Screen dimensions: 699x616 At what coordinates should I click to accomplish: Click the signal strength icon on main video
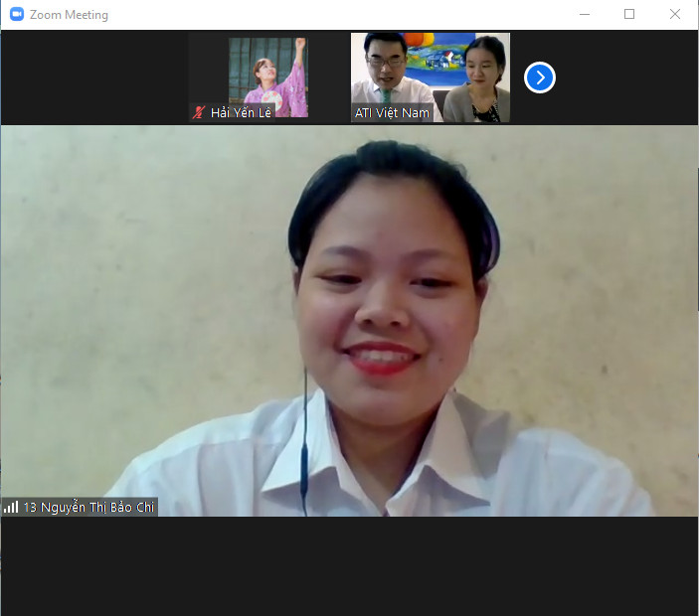(x=11, y=507)
